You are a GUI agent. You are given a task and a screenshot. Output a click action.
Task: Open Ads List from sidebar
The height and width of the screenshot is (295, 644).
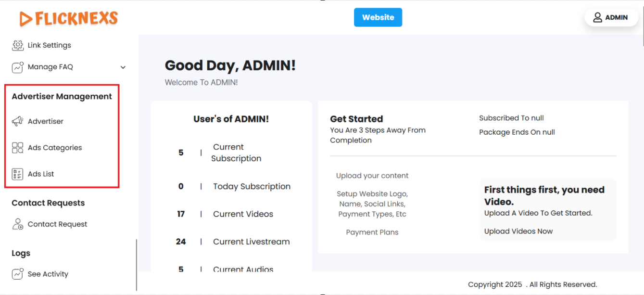tap(41, 174)
